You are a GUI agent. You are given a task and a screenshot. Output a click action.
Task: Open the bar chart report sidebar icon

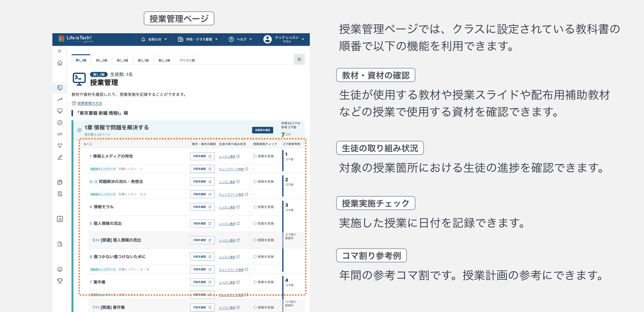click(60, 219)
